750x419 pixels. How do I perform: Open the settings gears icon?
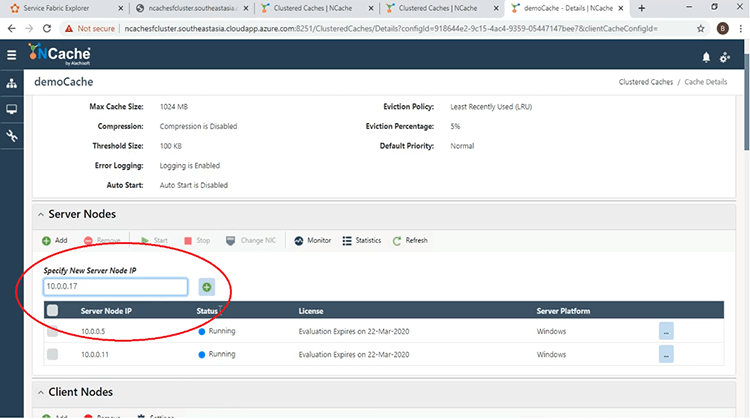tap(725, 57)
